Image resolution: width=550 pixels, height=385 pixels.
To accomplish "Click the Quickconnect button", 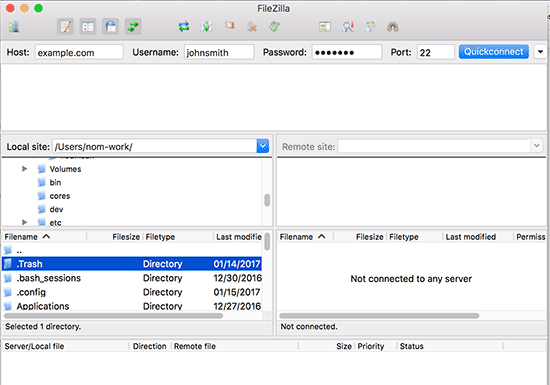I will point(494,52).
